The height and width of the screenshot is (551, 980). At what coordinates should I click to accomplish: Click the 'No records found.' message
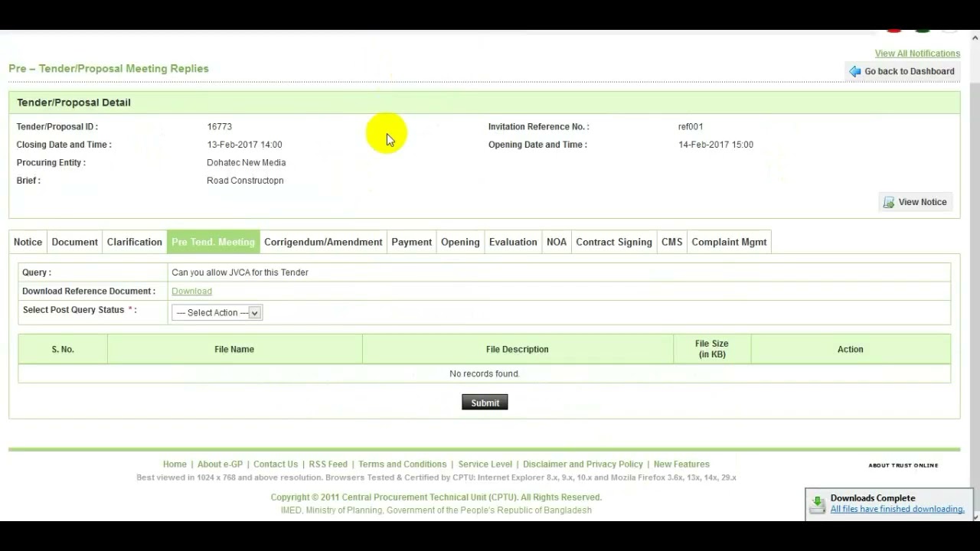(485, 373)
